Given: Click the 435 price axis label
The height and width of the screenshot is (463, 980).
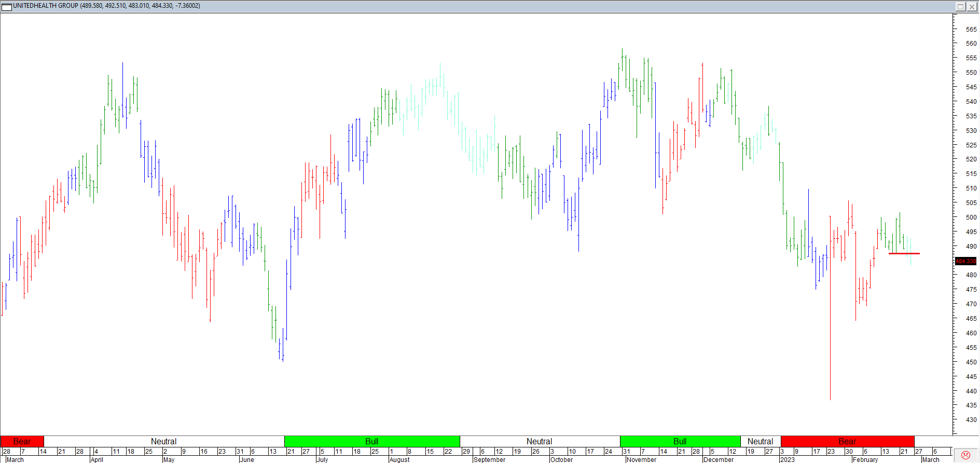Looking at the screenshot, I should (x=971, y=405).
